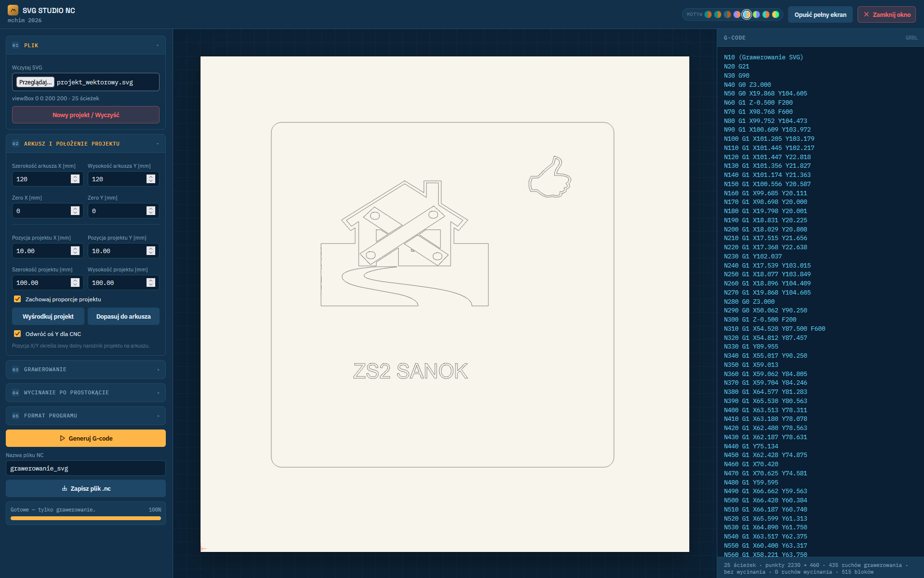The image size is (924, 578).
Task: Click the spinner on Wysokość projektu
Action: (151, 282)
